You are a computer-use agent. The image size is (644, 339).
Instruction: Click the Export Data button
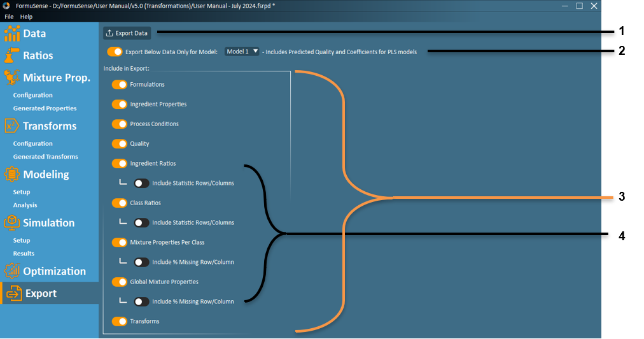(x=127, y=33)
